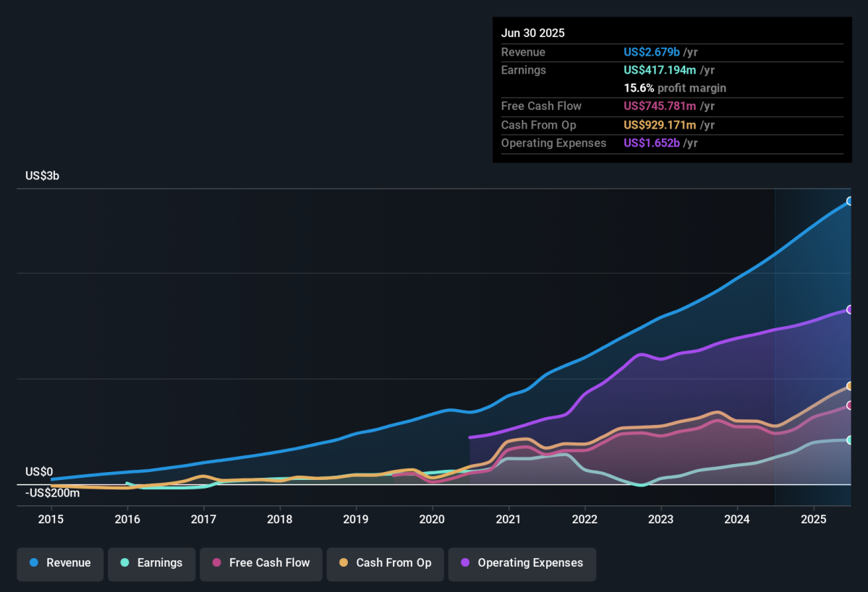Click the Jun 30 2025 tooltip header
The image size is (868, 592).
[x=533, y=33]
